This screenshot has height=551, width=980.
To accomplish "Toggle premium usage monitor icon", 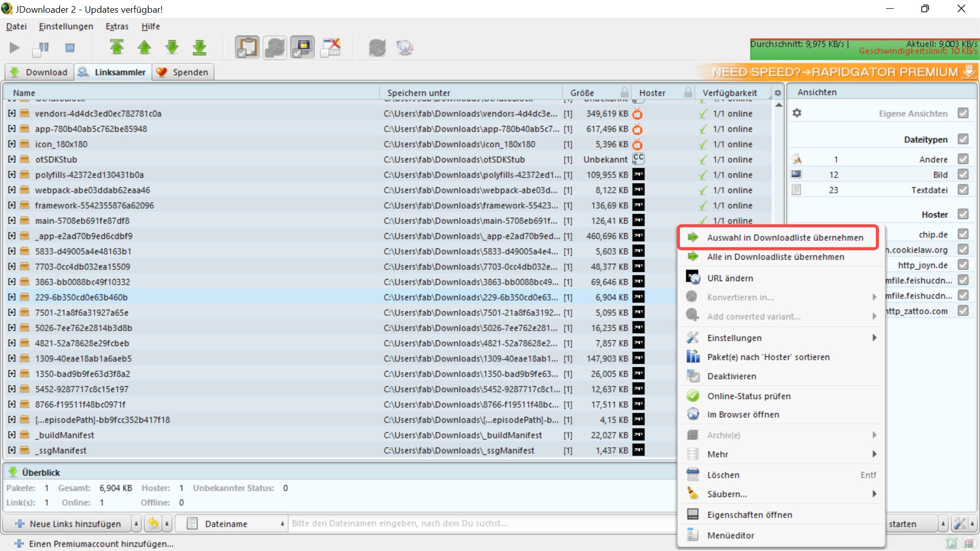I will point(302,47).
